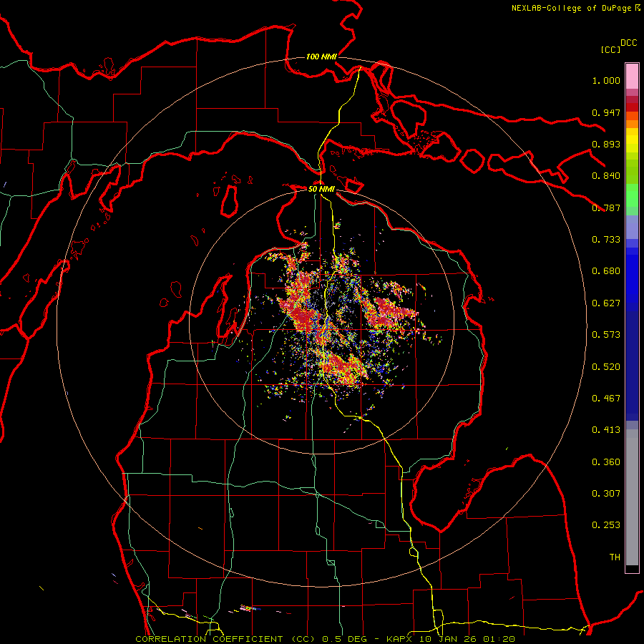Select the 0.893 scale value
Screen dimensions: 644x644
click(606, 144)
